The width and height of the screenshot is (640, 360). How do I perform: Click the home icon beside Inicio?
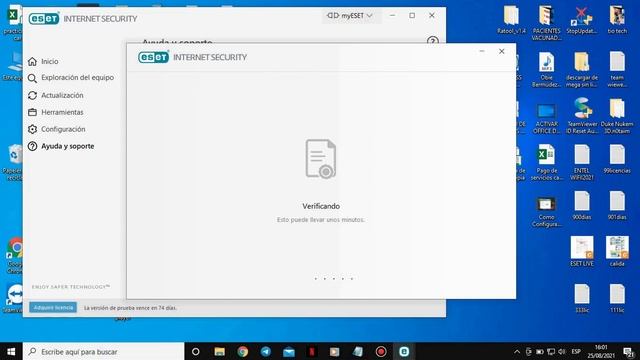point(32,62)
